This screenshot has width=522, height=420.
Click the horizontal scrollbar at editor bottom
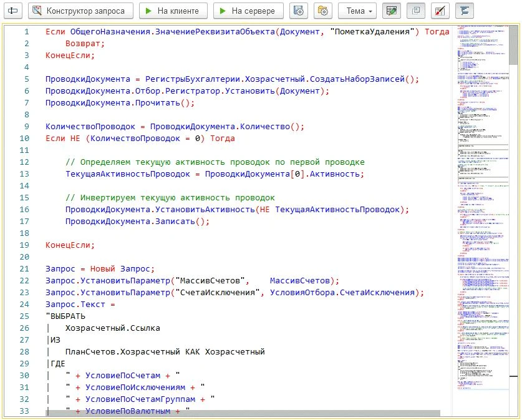[x=243, y=413]
